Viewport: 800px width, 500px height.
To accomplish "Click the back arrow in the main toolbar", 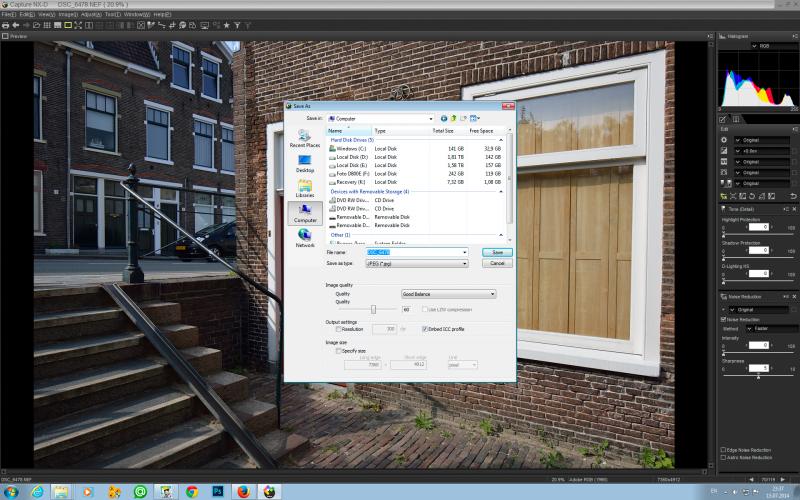I will [16, 25].
